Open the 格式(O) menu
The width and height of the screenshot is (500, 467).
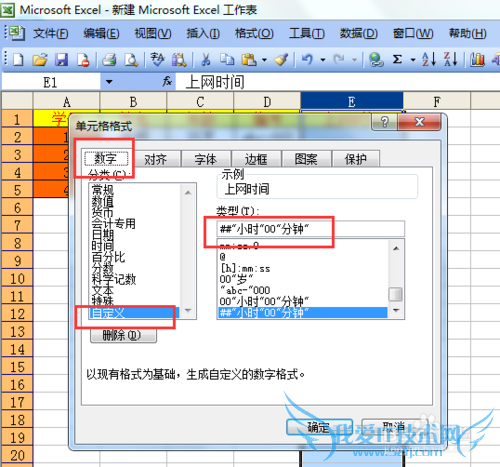254,33
